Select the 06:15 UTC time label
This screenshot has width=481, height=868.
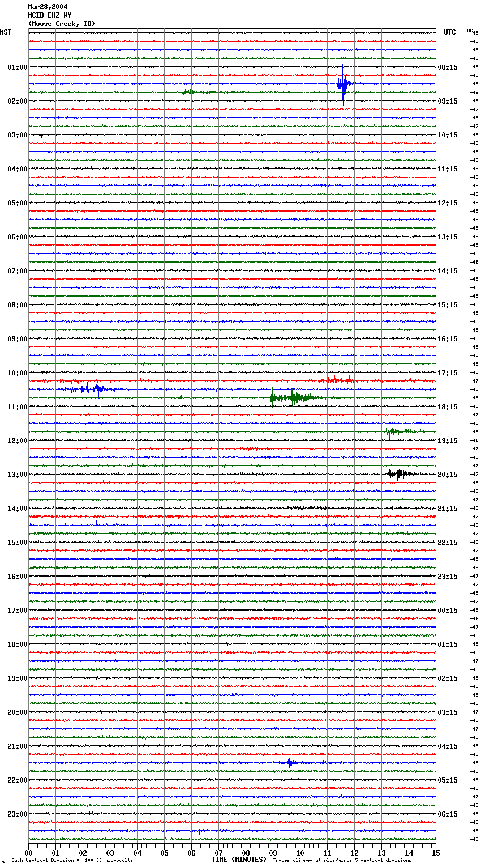(x=448, y=814)
